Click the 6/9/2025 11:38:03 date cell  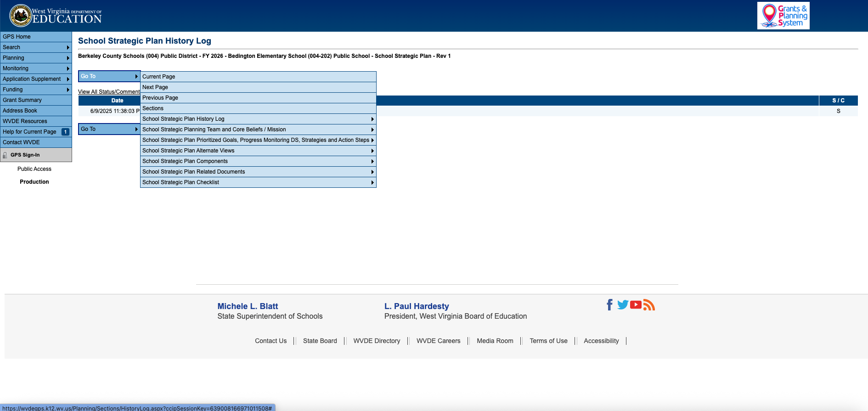click(x=115, y=111)
